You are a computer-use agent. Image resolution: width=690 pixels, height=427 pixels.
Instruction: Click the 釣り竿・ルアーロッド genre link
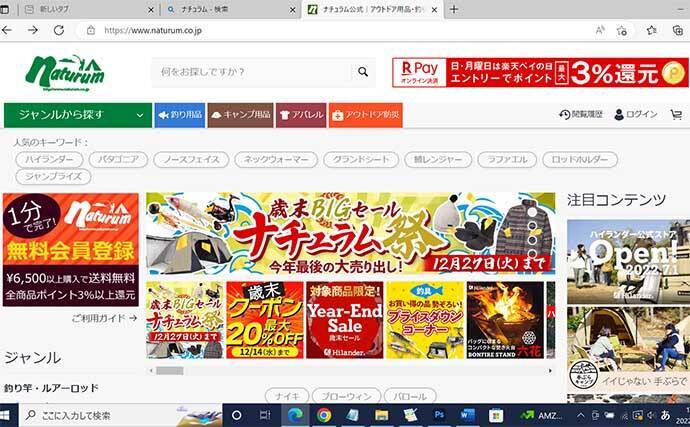tap(51, 388)
